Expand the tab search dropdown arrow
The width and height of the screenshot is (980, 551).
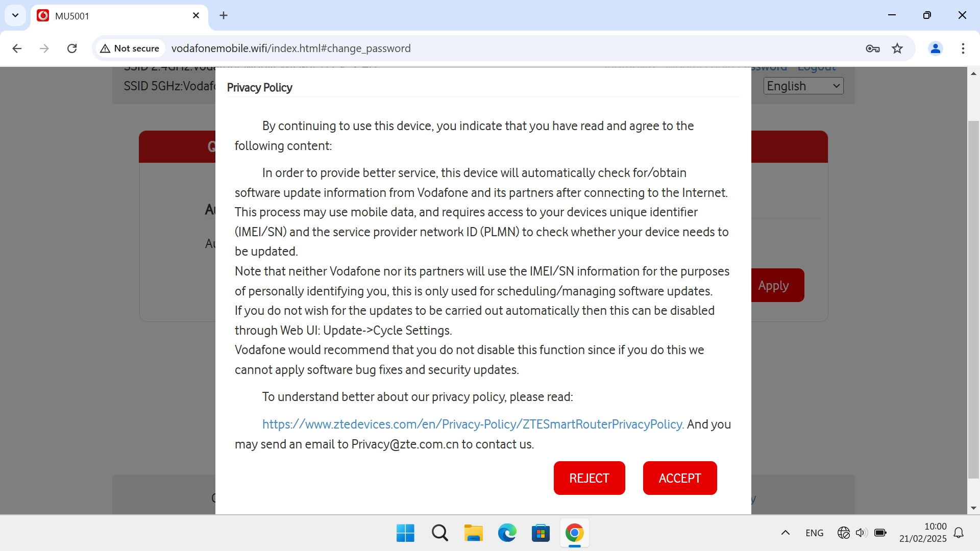pos(15,15)
